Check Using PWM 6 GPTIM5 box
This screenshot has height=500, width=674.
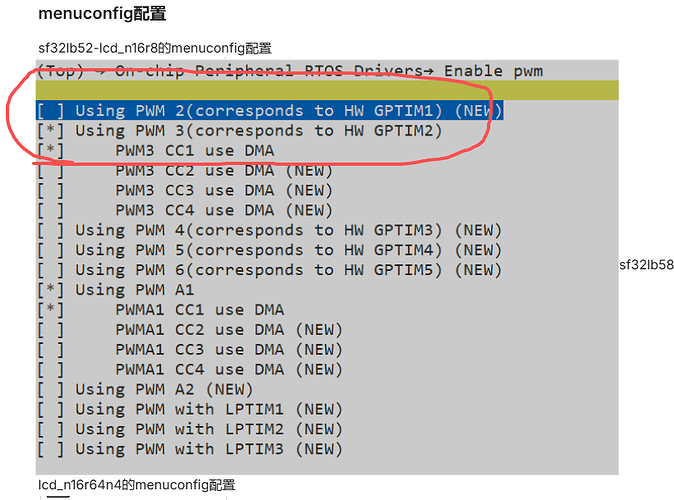coord(51,270)
